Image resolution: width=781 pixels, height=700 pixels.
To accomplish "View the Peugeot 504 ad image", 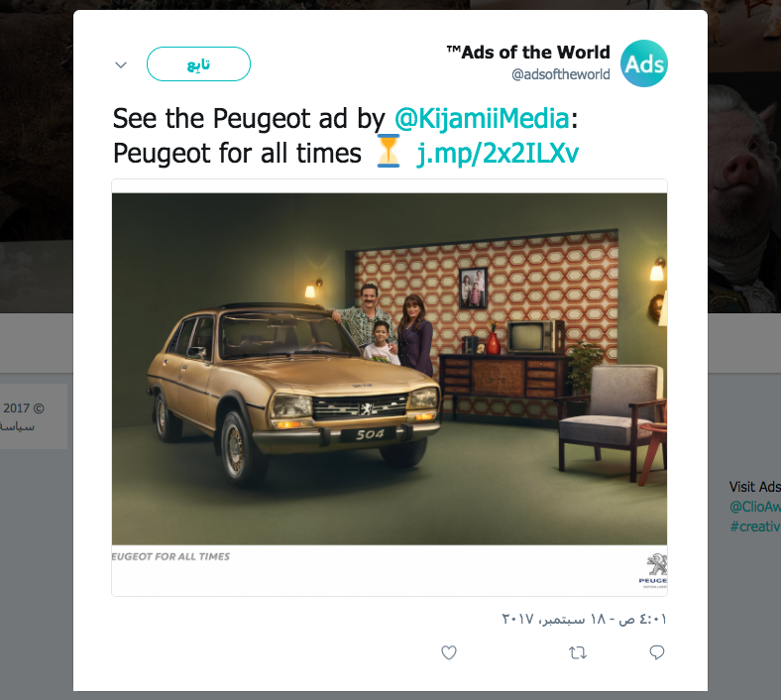I will (x=390, y=369).
